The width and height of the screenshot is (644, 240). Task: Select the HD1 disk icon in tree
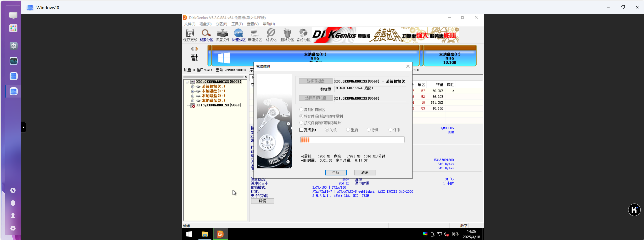(x=193, y=106)
